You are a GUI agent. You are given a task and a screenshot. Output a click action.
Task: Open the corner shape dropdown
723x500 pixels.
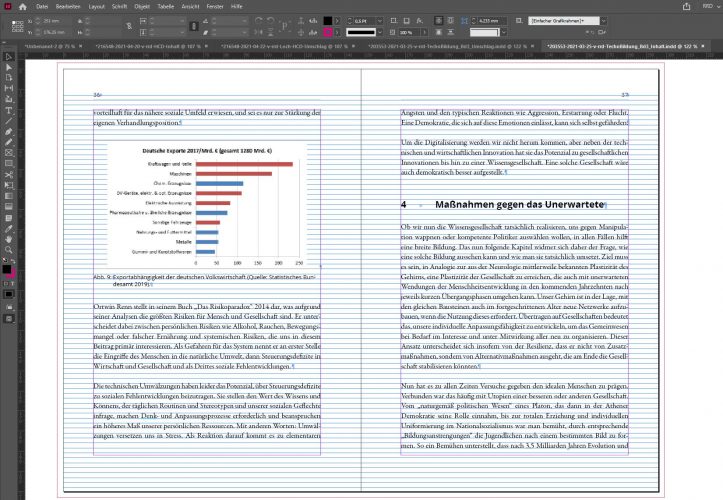[504, 32]
